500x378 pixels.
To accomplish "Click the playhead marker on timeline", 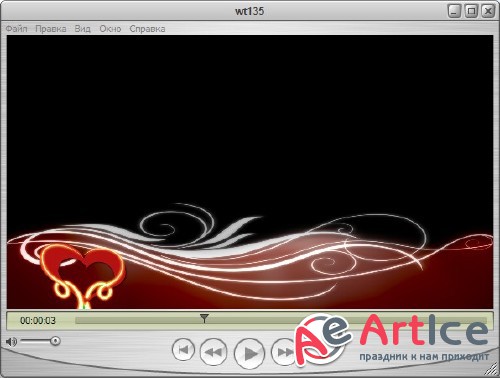I will coord(204,318).
